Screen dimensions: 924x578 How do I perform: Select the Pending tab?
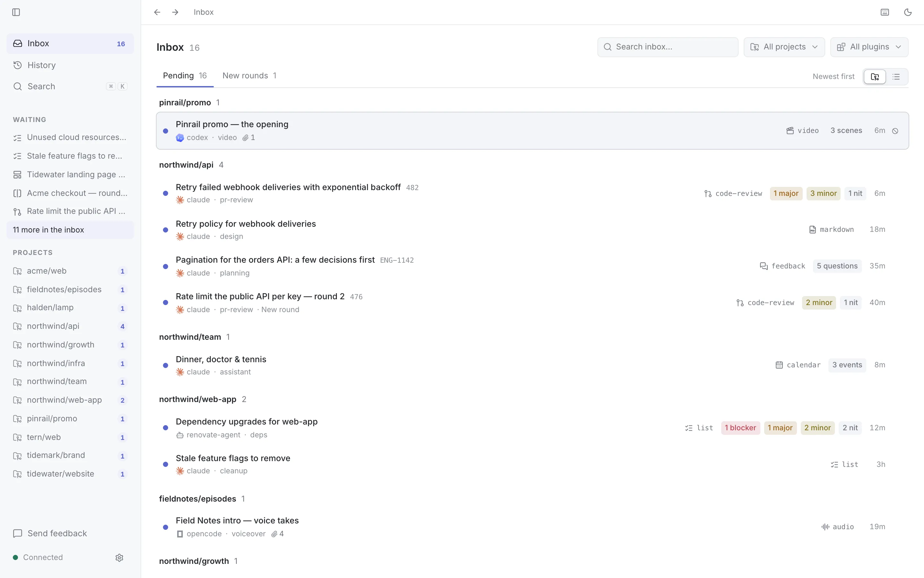click(185, 76)
